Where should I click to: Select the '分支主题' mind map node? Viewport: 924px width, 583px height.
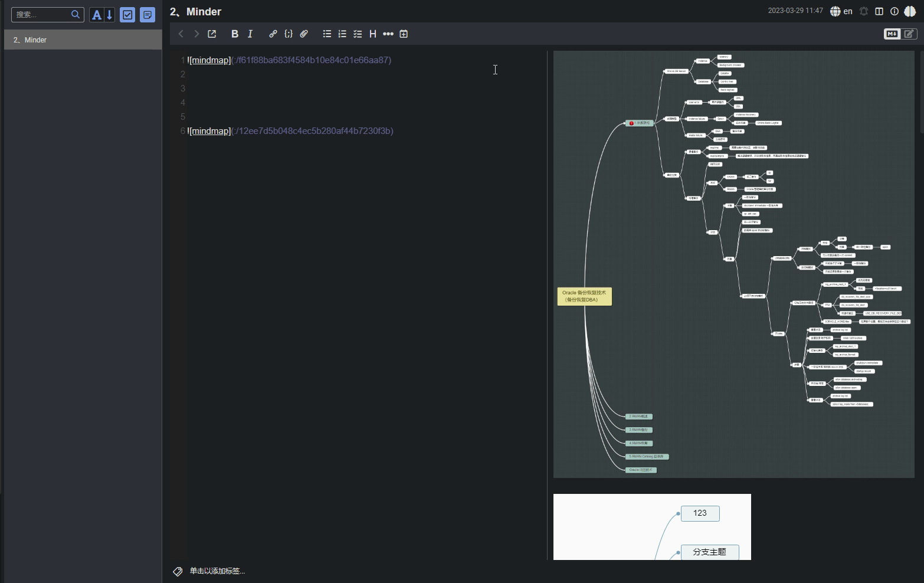pos(710,552)
